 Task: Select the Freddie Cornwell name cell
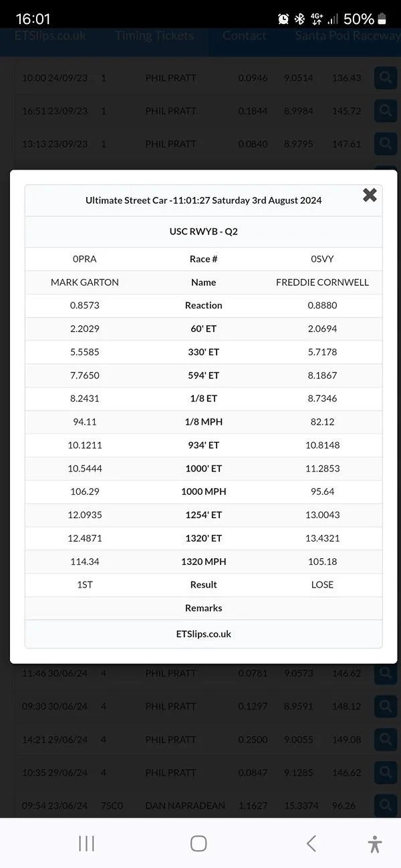click(x=322, y=282)
